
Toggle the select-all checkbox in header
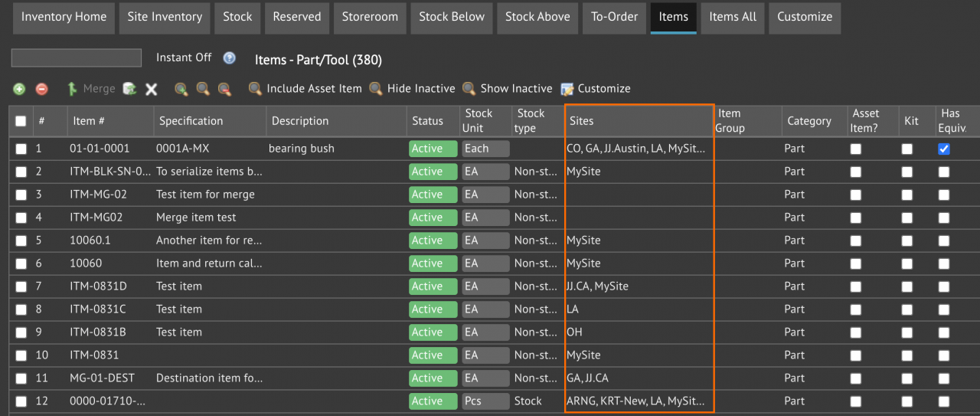pyautogui.click(x=21, y=121)
